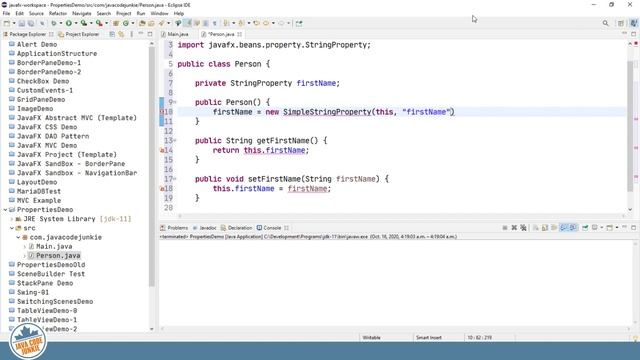
Task: Toggle Scroll Lock in Console toolbar
Action: coord(545,228)
